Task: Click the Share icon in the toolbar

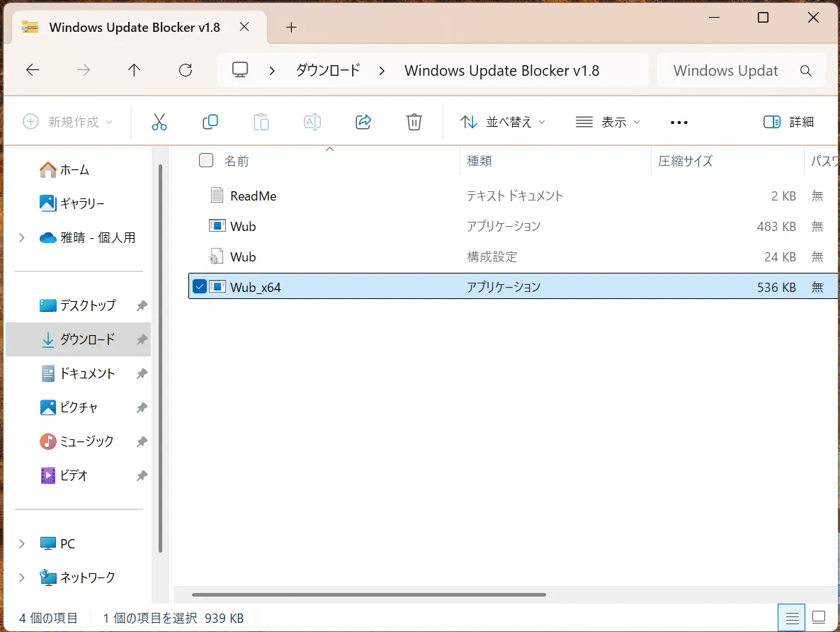Action: 363,121
